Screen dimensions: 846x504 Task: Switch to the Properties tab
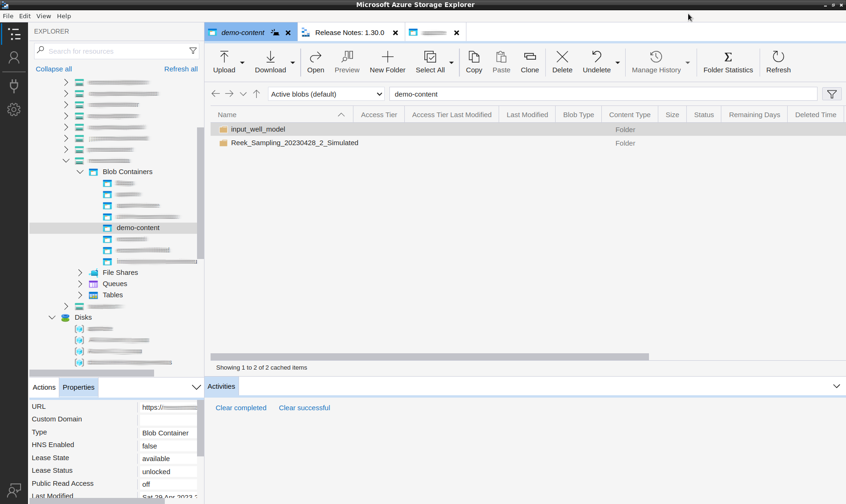78,387
